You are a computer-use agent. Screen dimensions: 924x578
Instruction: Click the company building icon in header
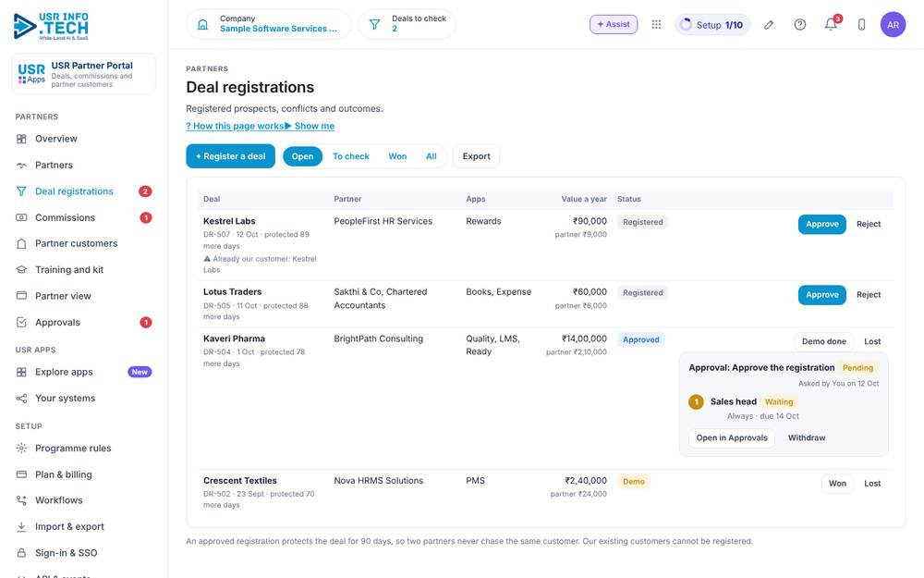(x=202, y=25)
